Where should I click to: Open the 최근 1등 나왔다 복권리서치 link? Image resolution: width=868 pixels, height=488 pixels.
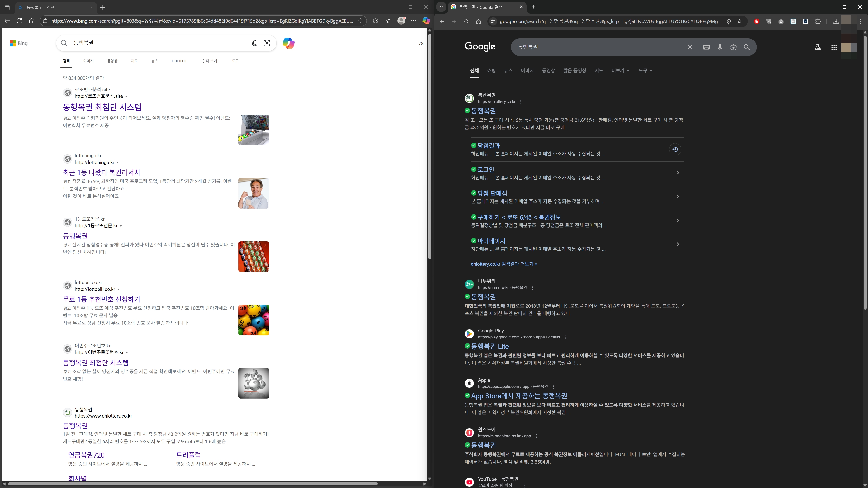click(x=101, y=172)
